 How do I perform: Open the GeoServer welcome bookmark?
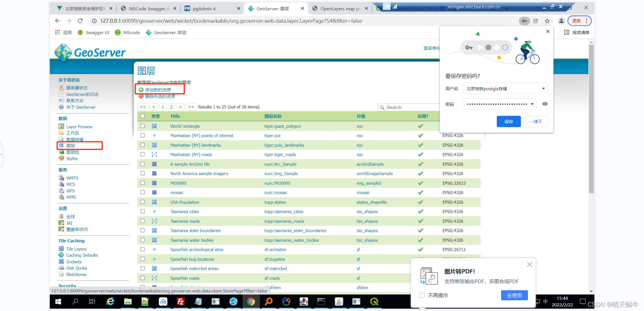tap(166, 33)
